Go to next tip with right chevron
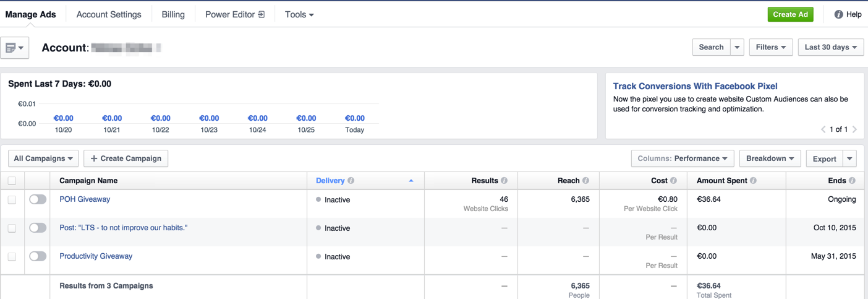This screenshot has height=299, width=868. pyautogui.click(x=854, y=129)
